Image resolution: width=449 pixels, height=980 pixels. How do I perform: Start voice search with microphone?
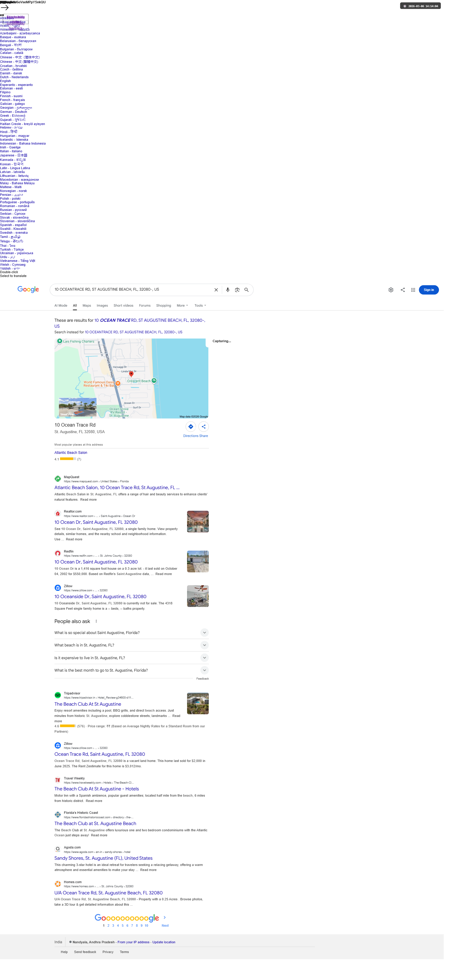(x=227, y=290)
